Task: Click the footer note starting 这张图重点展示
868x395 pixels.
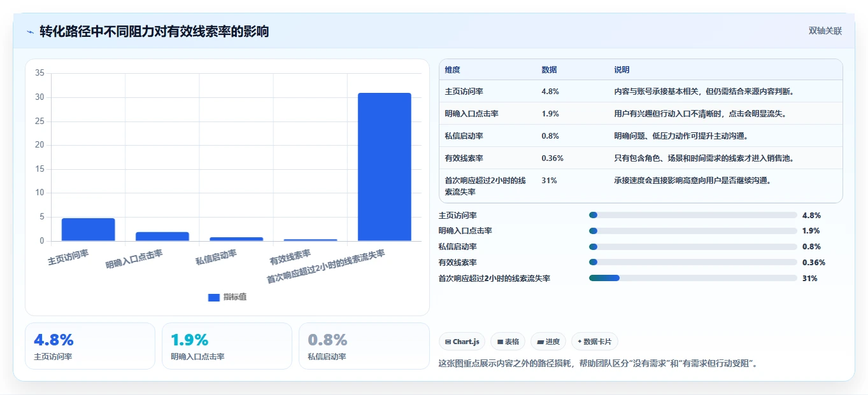Action: 598,364
